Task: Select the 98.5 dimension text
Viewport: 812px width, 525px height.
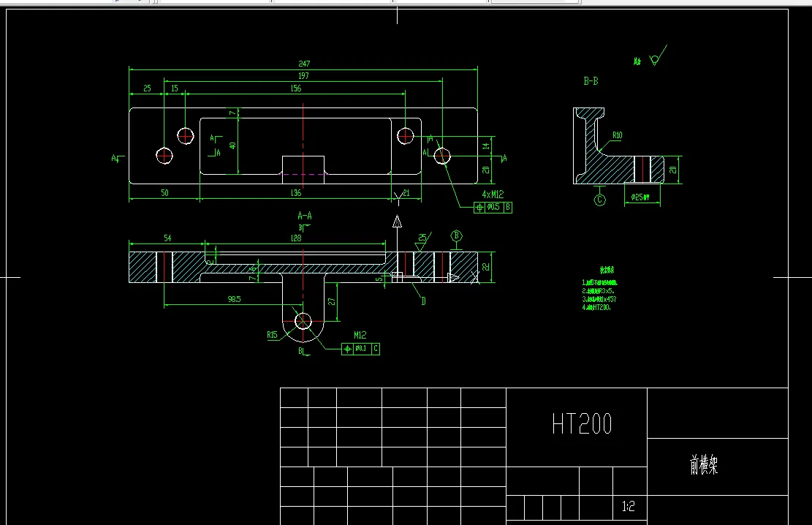Action: tap(234, 299)
